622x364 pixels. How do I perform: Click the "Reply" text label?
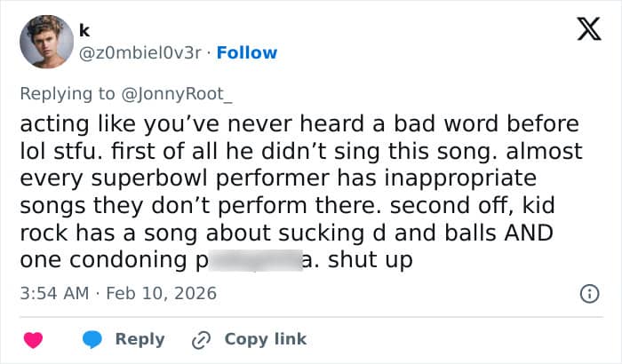click(140, 339)
